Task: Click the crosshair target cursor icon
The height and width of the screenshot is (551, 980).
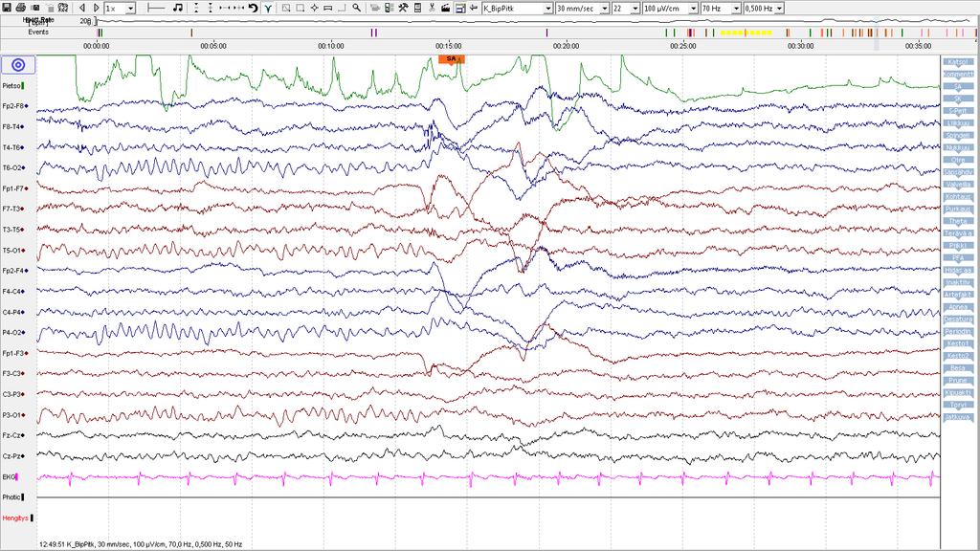Action: pyautogui.click(x=314, y=8)
